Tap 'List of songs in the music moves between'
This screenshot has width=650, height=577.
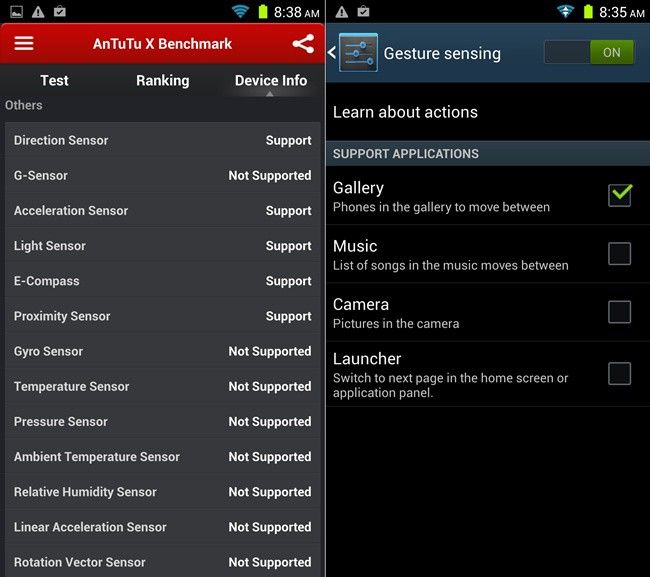coord(451,265)
